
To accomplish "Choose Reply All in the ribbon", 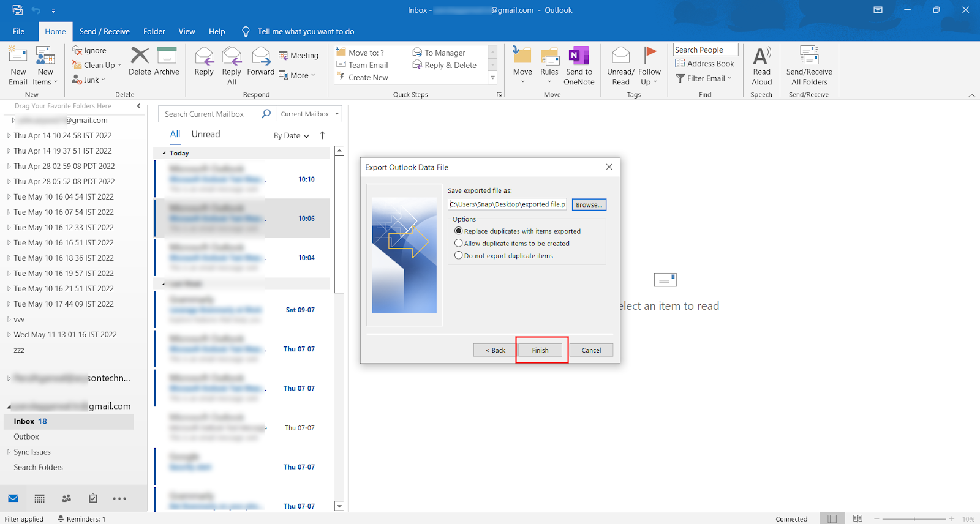I will 232,66.
